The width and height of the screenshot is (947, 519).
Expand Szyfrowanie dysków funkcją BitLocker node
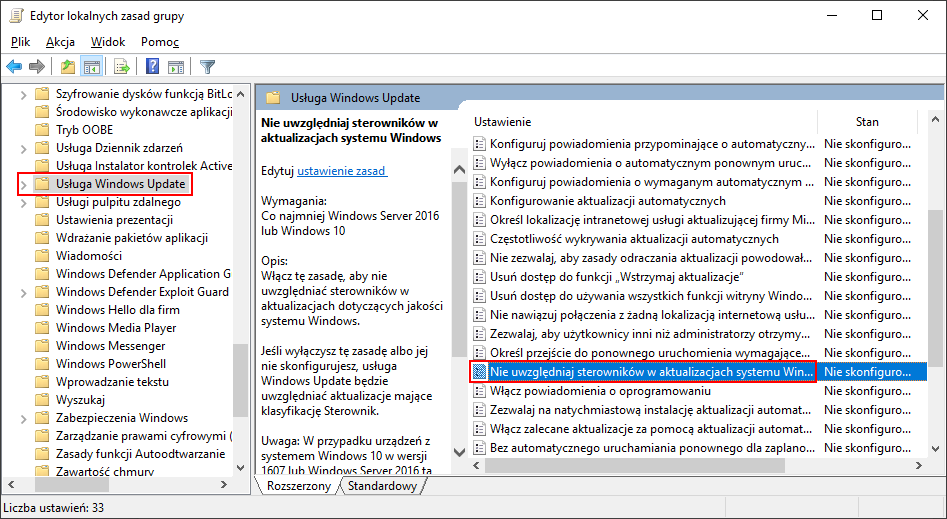[24, 94]
